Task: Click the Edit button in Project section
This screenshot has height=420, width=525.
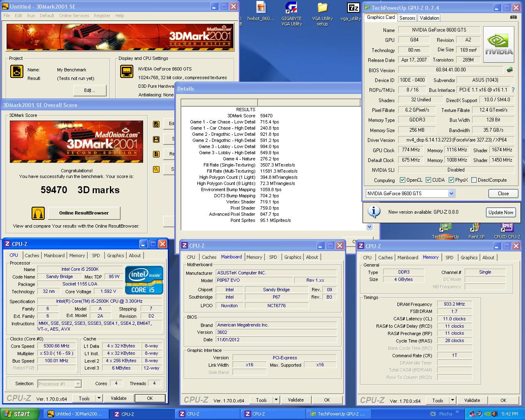Action: coord(89,90)
